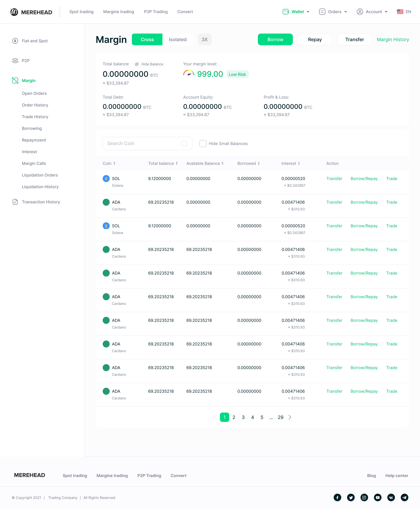Screen dimensions: 420x510
Task: Click the green Borrow button
Action: point(275,39)
